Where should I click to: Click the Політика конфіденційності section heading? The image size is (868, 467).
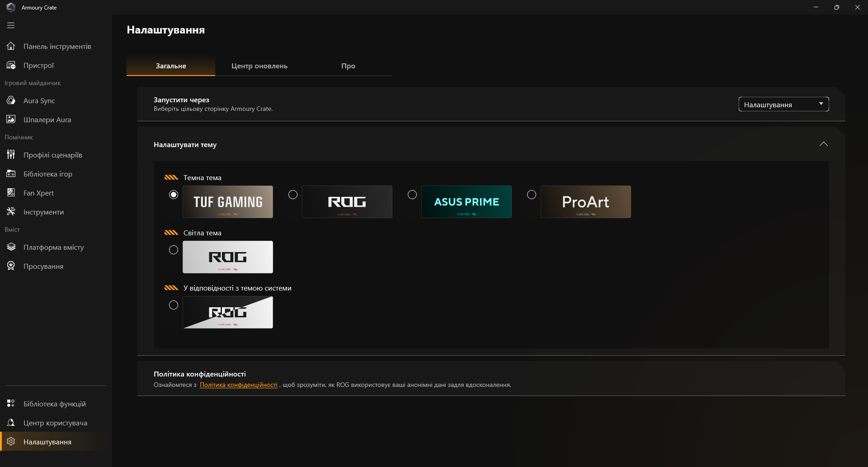click(200, 374)
